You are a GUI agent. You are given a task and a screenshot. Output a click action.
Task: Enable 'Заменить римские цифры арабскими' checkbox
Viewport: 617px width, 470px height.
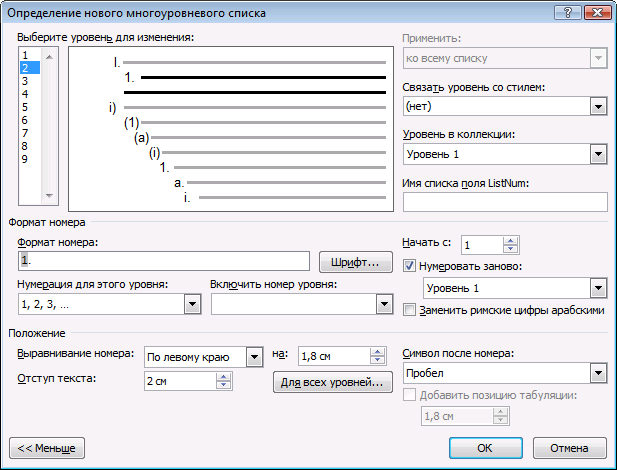click(x=409, y=310)
